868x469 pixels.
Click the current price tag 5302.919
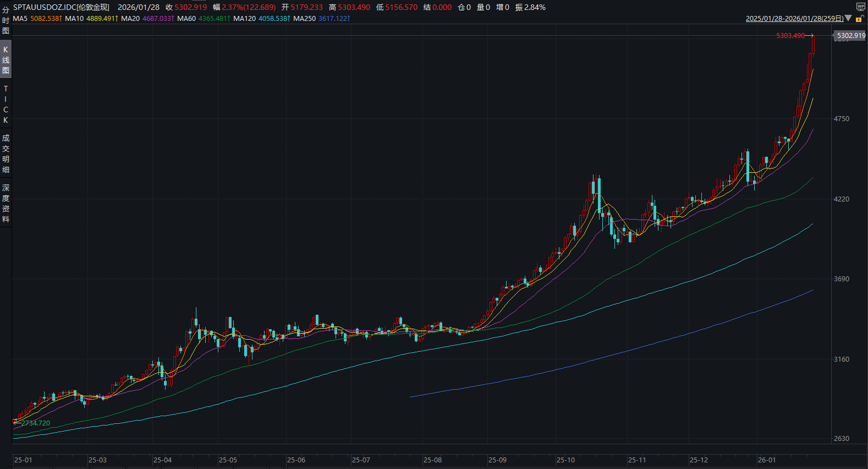click(850, 36)
